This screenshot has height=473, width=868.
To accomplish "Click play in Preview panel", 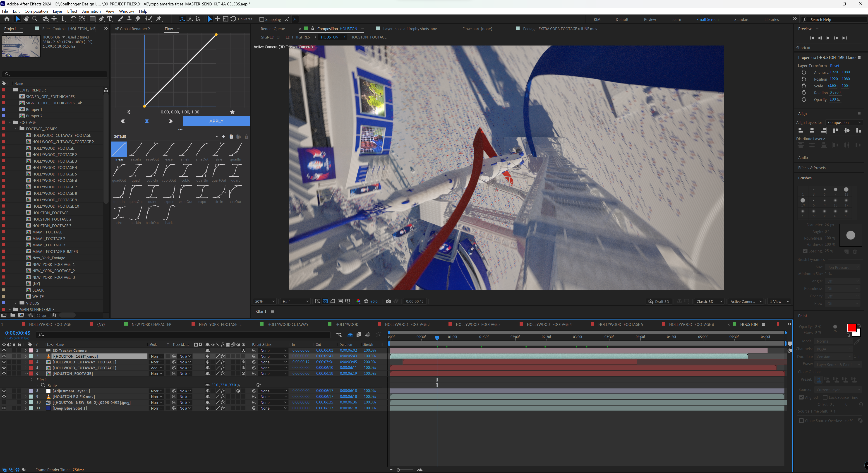I will pyautogui.click(x=828, y=38).
